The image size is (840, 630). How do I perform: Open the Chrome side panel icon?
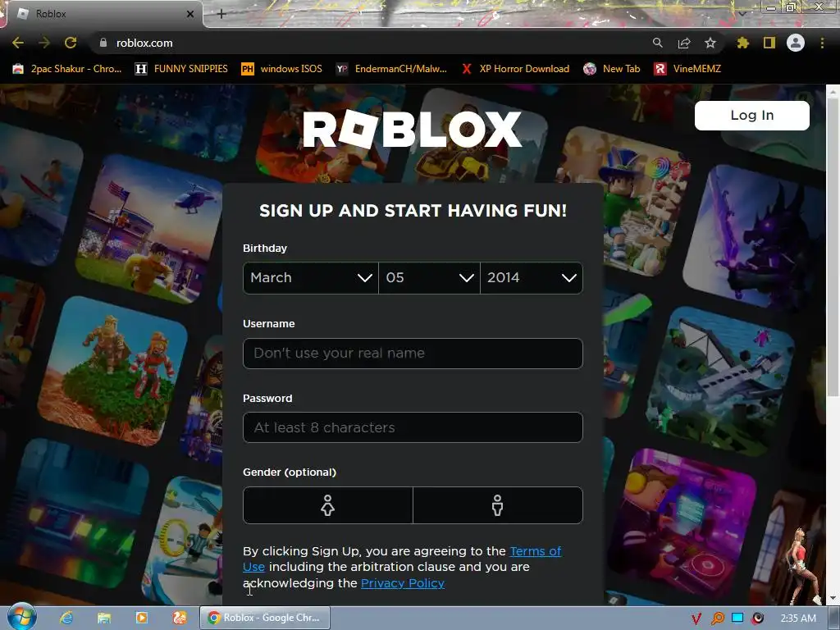(x=769, y=43)
